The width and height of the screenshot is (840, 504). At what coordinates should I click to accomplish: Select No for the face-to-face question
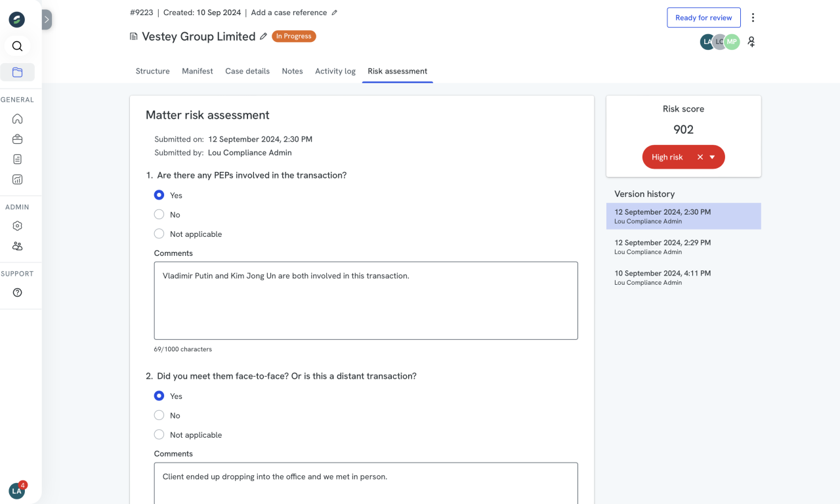point(159,415)
